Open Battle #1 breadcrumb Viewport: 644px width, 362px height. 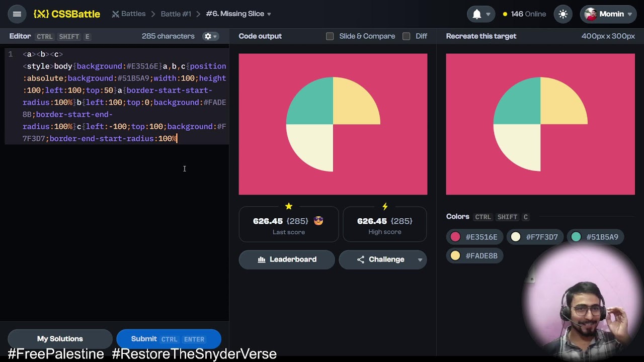pyautogui.click(x=176, y=14)
